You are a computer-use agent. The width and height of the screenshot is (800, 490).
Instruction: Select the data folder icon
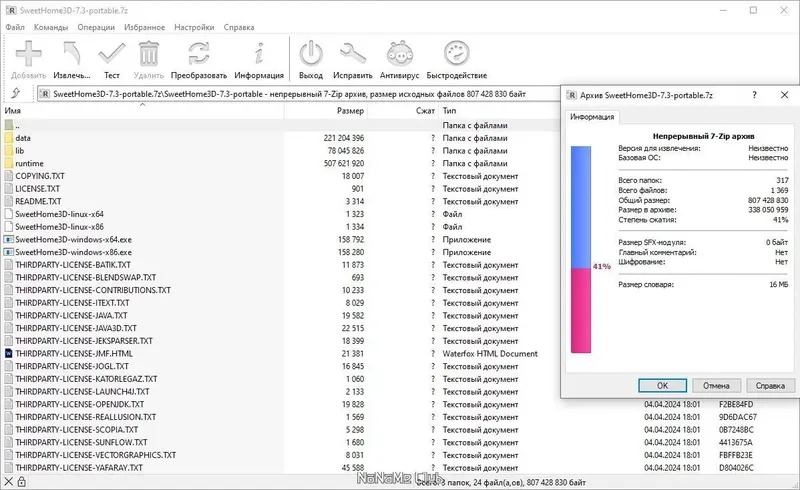(x=9, y=138)
